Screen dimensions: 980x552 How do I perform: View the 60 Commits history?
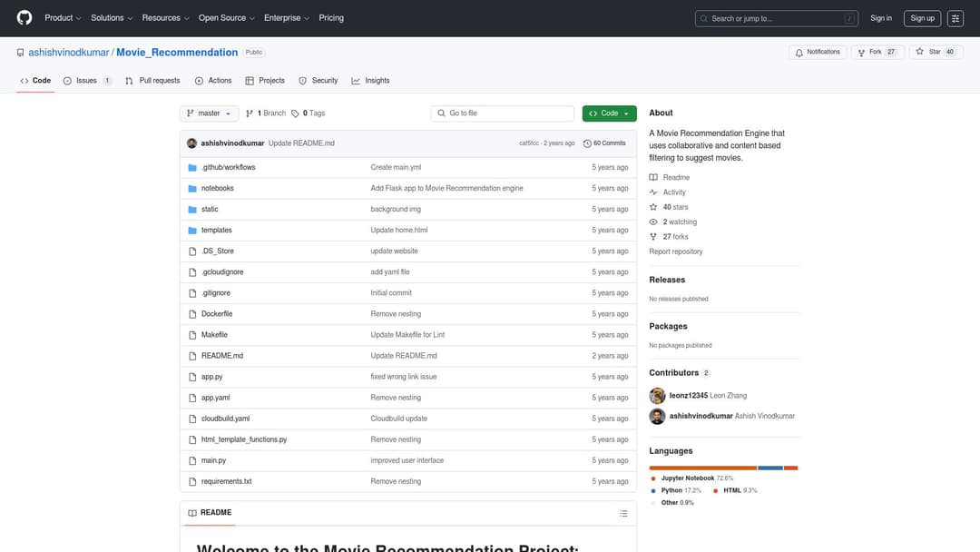604,143
